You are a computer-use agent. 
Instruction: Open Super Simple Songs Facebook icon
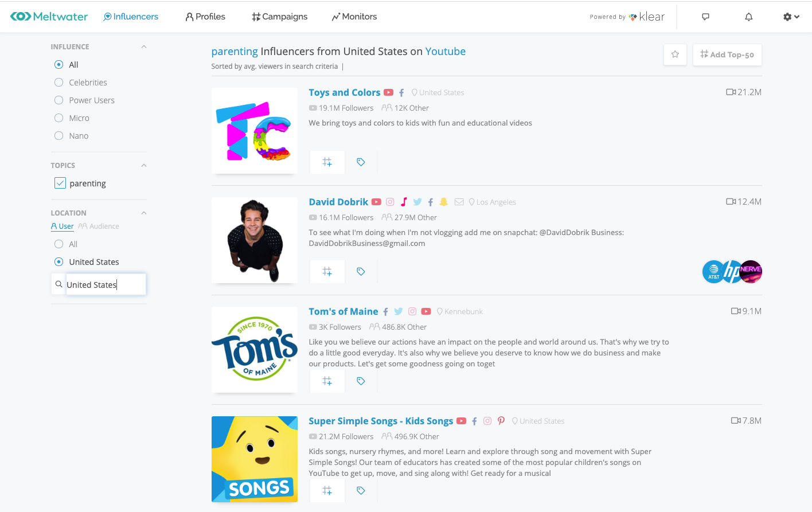[474, 421]
